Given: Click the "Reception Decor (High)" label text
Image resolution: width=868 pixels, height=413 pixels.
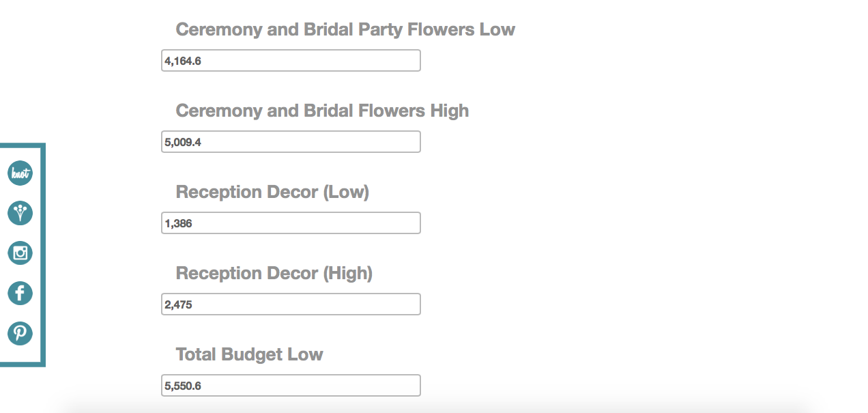Looking at the screenshot, I should tap(274, 273).
